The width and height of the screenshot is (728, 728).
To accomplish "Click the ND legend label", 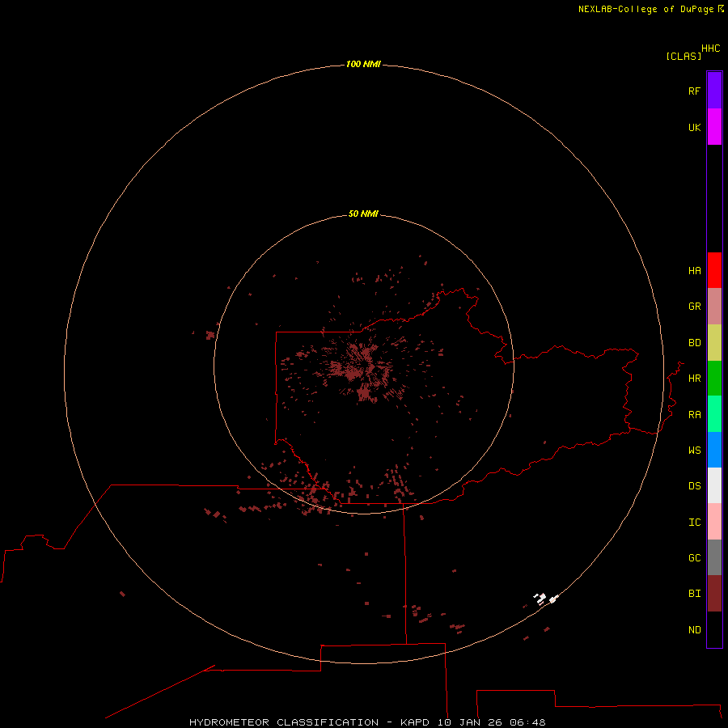I will pos(694,630).
